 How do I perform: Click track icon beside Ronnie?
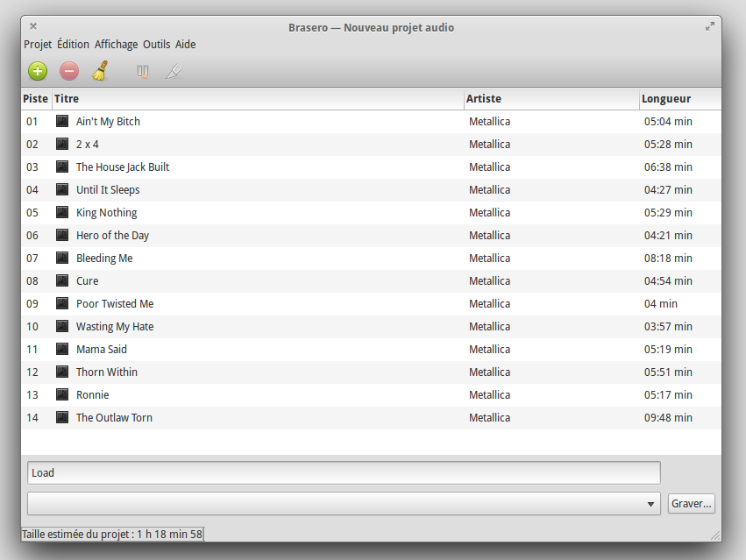click(62, 395)
